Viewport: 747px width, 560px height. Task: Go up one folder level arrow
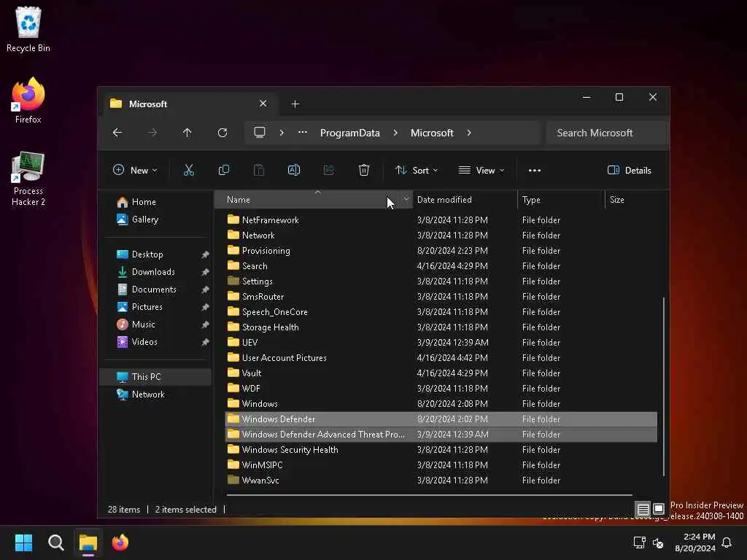[x=187, y=133]
